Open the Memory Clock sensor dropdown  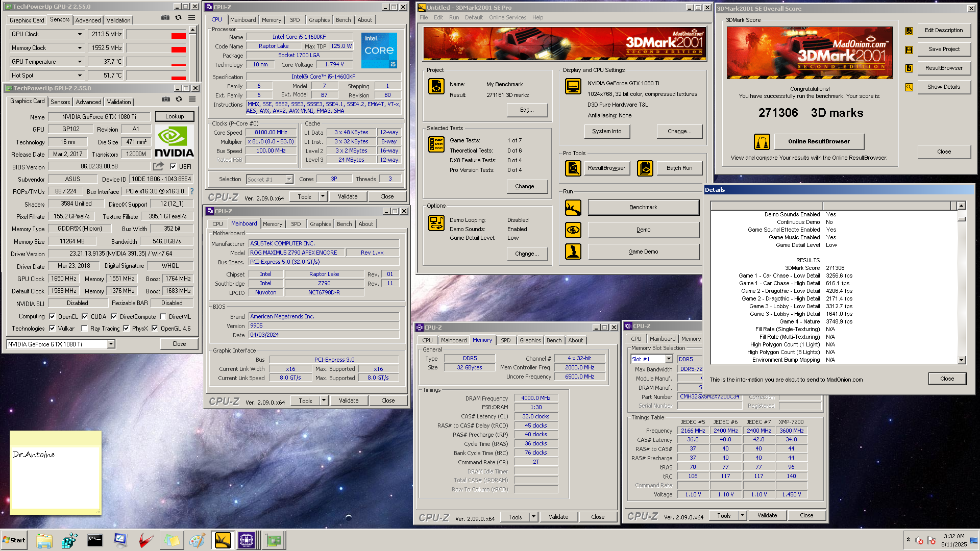pos(80,48)
